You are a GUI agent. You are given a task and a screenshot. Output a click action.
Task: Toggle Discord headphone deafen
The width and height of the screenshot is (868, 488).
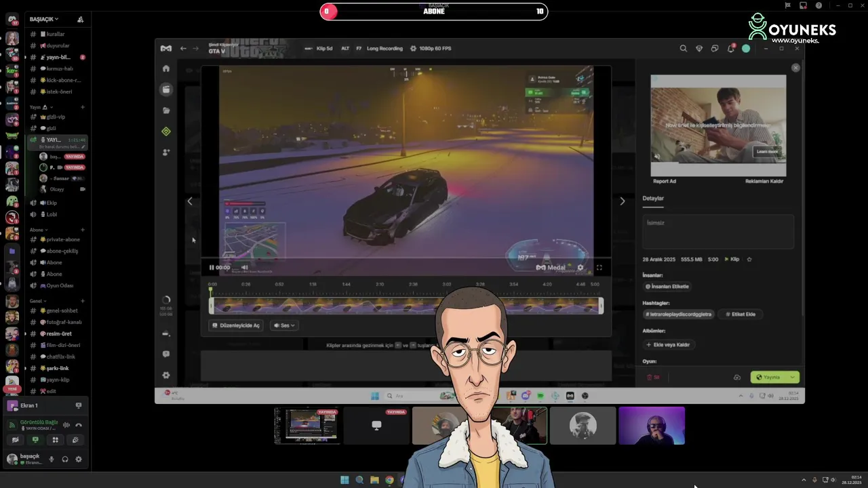click(x=64, y=459)
